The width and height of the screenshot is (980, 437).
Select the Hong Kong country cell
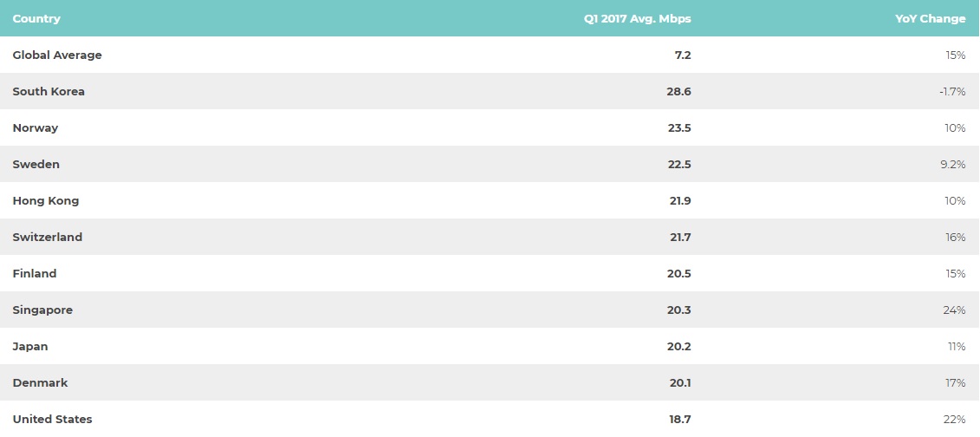[x=46, y=200]
